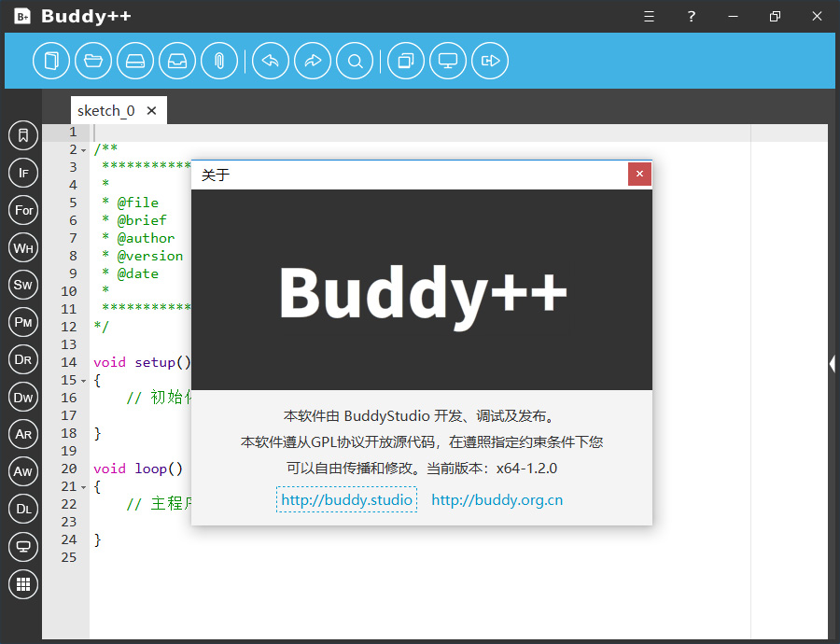
Task: Click the 'void setup()' code text
Action: pyautogui.click(x=142, y=363)
